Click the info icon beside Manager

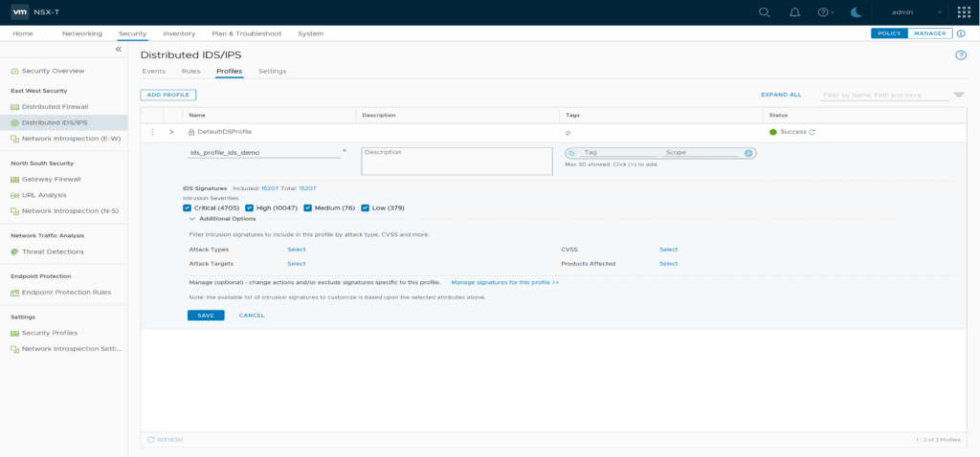pyautogui.click(x=961, y=33)
